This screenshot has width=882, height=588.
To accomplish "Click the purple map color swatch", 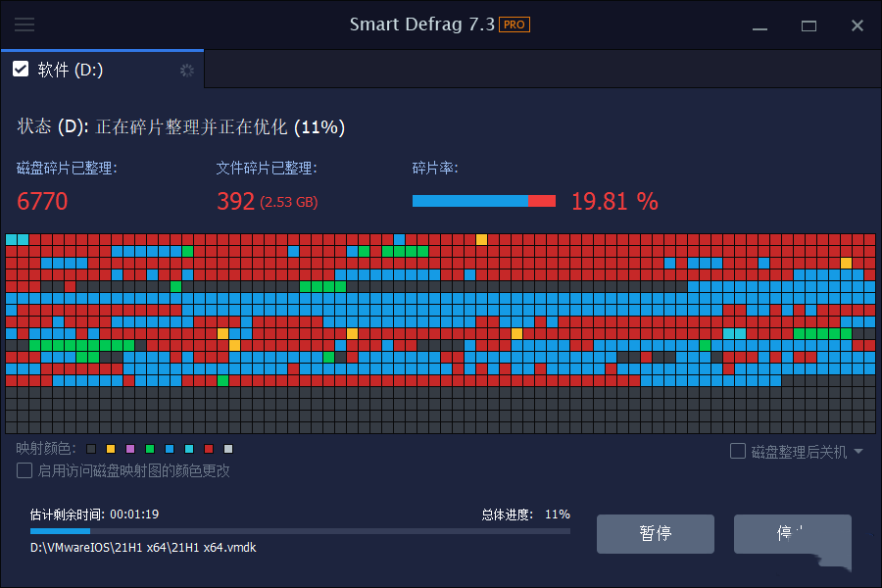I will (x=130, y=449).
